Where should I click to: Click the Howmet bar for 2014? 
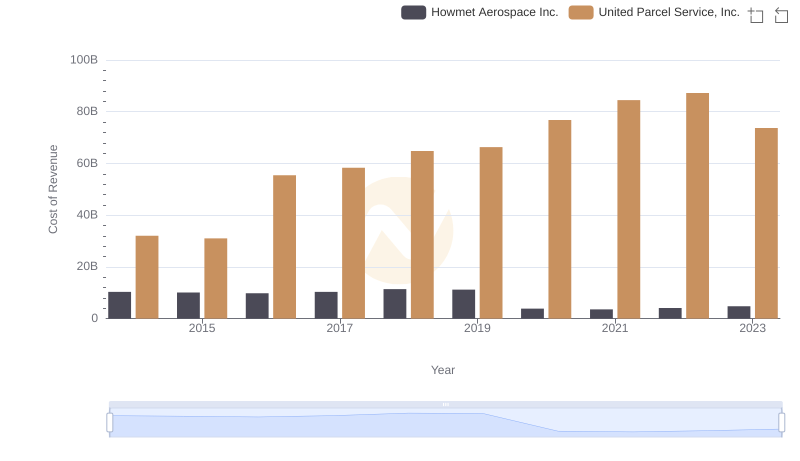119,305
